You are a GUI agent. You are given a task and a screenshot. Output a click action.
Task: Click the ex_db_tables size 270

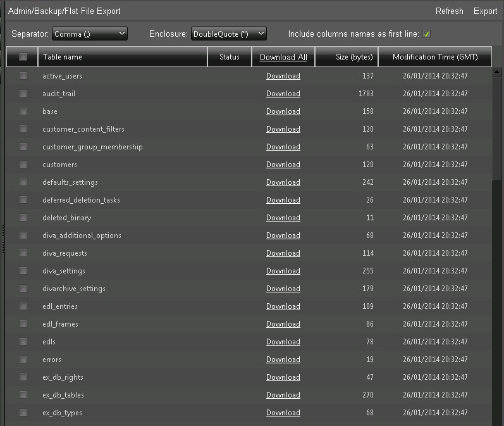(x=368, y=394)
